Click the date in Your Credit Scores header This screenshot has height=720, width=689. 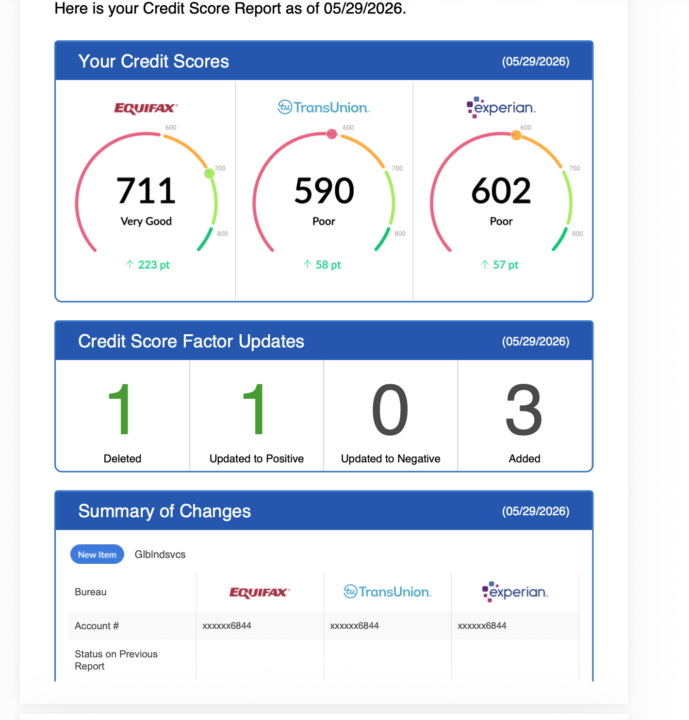(x=536, y=62)
